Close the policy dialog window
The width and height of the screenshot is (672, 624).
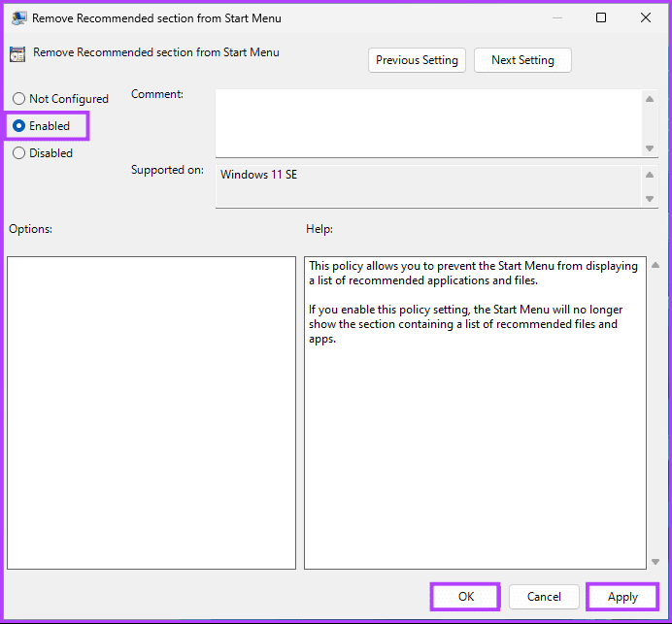[646, 18]
